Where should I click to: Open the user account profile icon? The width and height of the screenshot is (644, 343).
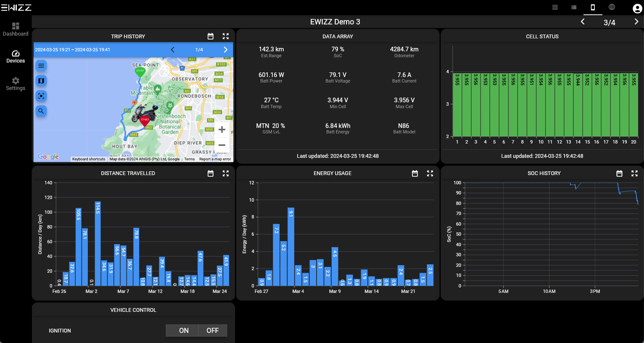coord(637,8)
